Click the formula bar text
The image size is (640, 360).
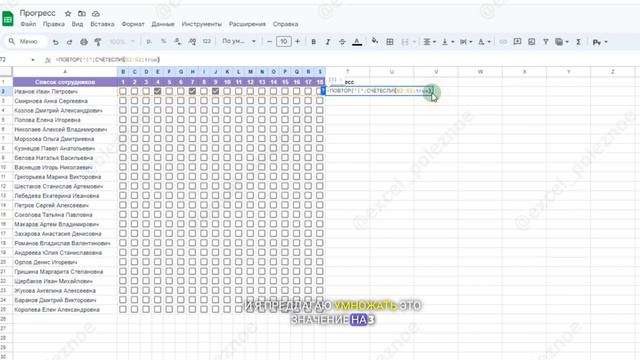(x=108, y=60)
